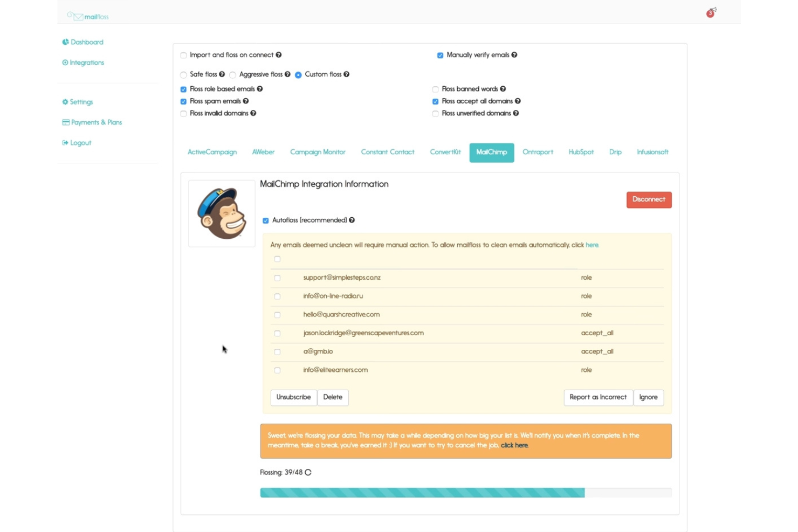
Task: Toggle the Autofloss (recommended) checkbox
Action: 266,221
